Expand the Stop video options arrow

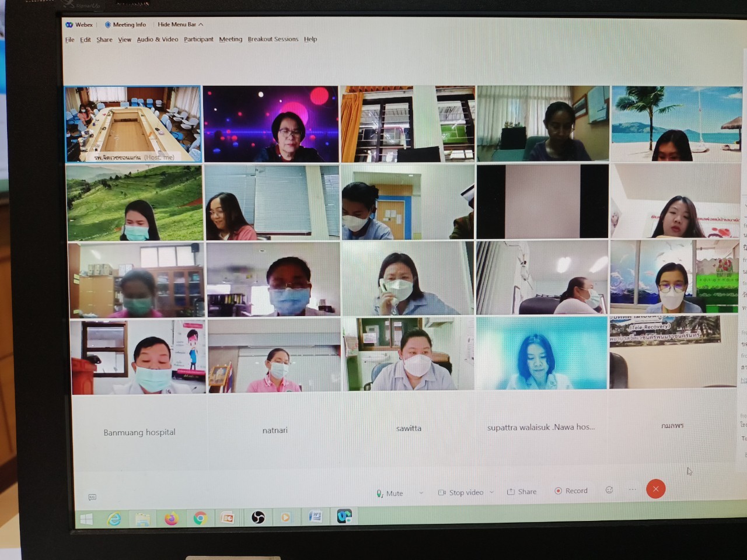(x=492, y=492)
